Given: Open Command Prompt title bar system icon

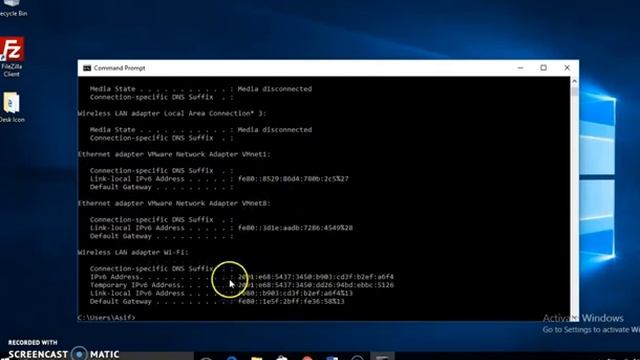Looking at the screenshot, I should pos(87,68).
